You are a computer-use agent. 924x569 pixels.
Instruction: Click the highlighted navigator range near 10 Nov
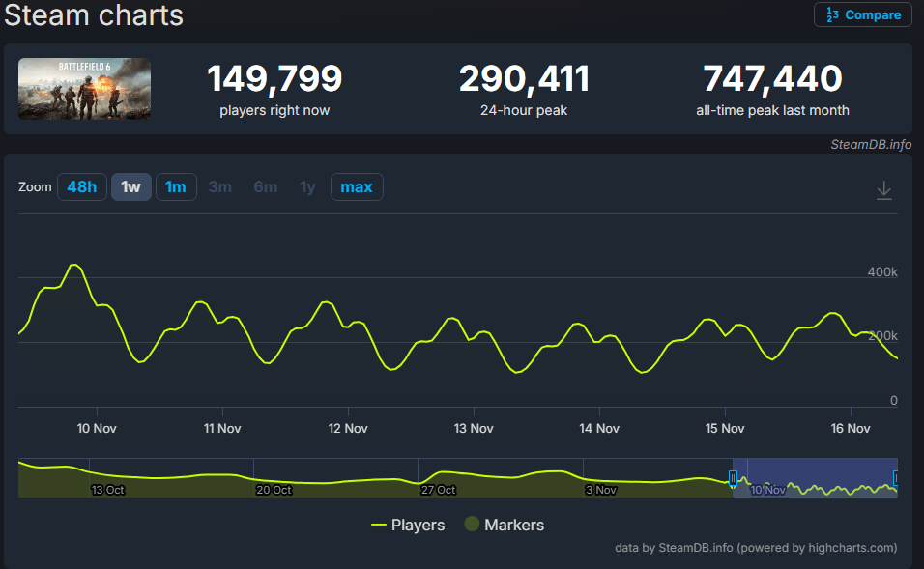[814, 478]
